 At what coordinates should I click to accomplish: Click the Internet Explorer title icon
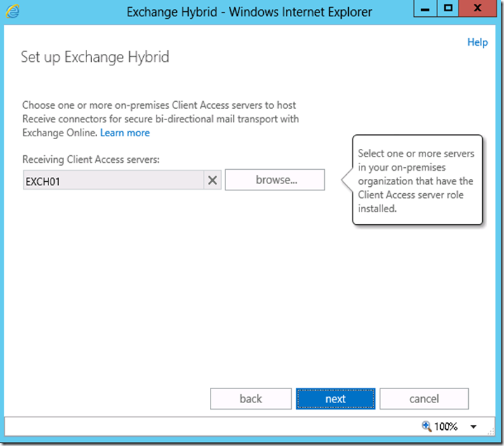coord(13,11)
